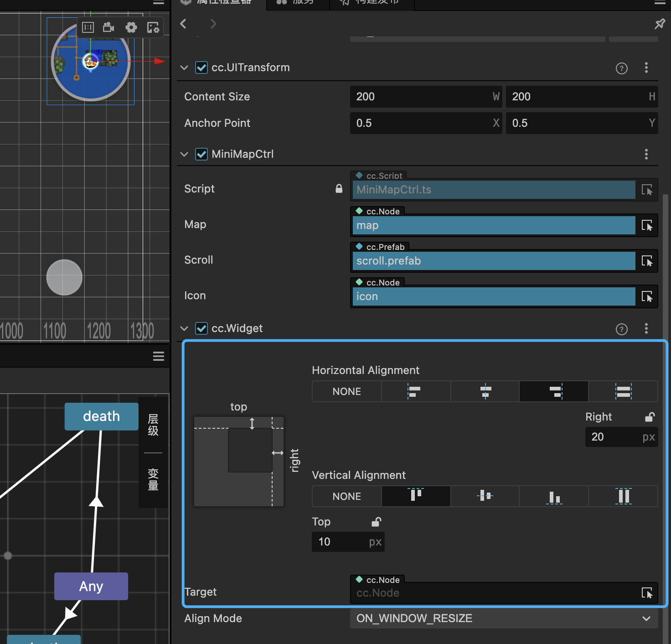Open the Align Mode dropdown
Image resolution: width=671 pixels, height=644 pixels.
[x=501, y=618]
